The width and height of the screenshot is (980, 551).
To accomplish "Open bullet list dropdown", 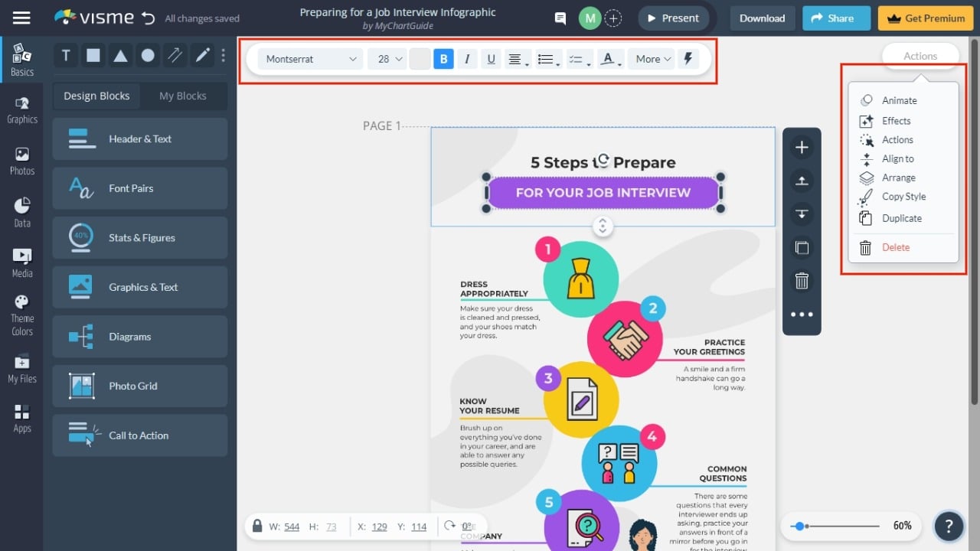I will (x=547, y=59).
